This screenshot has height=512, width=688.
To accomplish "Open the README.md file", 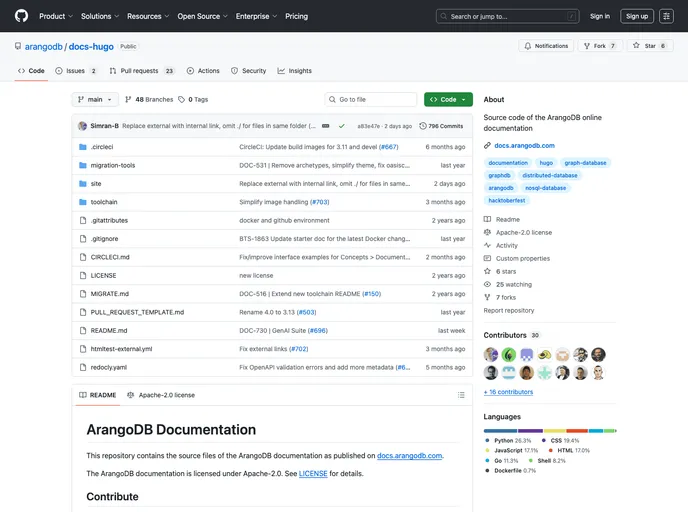I will (x=109, y=331).
